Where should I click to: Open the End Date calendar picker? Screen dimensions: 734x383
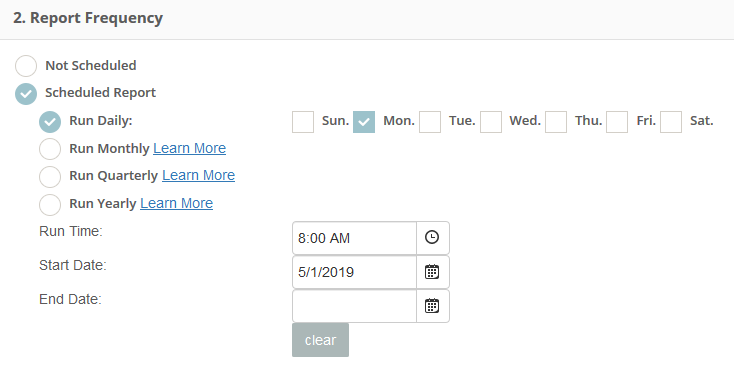point(432,306)
